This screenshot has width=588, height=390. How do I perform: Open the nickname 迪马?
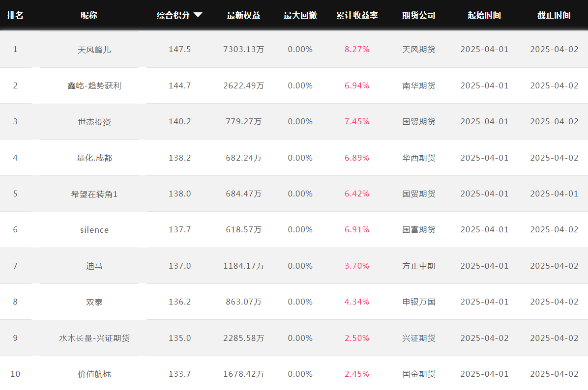click(94, 266)
